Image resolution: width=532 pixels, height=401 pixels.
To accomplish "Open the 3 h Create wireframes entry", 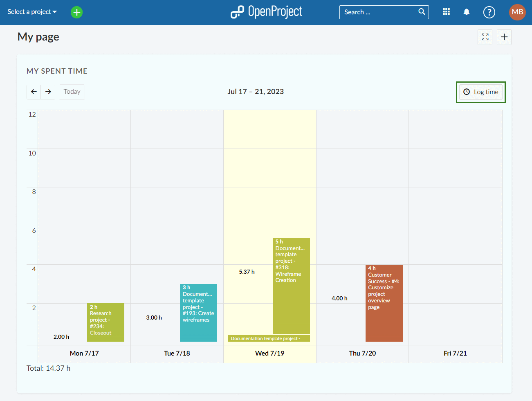I will (198, 313).
